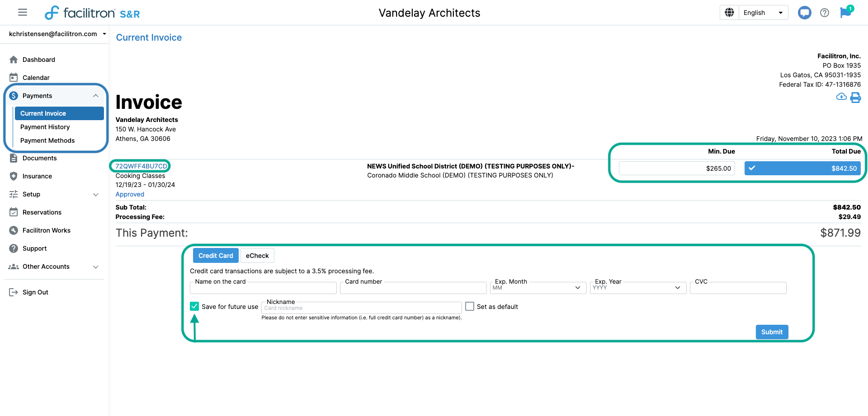Screen dimensions: 868x416
Task: Open the English language dropdown
Action: pyautogui.click(x=763, y=13)
